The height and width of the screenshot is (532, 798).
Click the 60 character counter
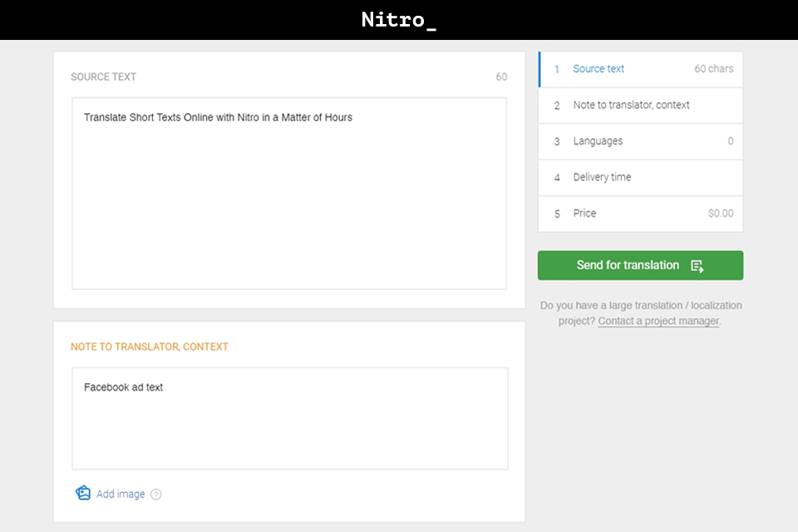pyautogui.click(x=501, y=76)
